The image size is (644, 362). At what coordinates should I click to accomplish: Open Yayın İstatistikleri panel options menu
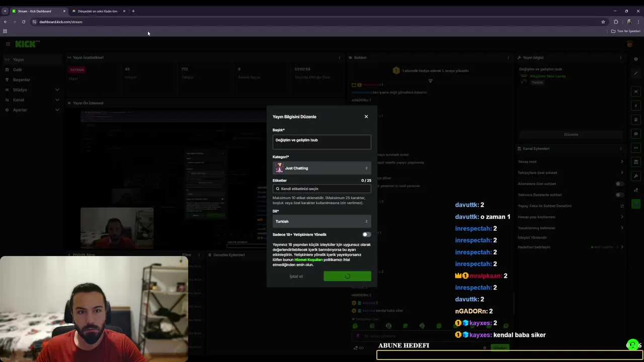coord(340,57)
